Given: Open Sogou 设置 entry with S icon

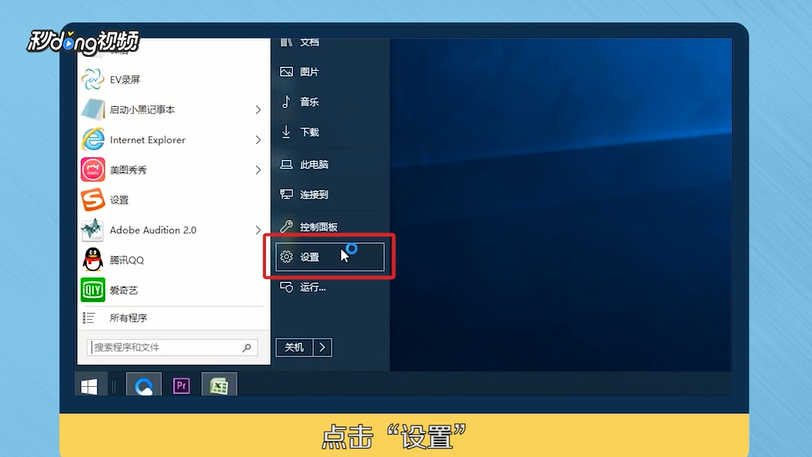Looking at the screenshot, I should 93,199.
